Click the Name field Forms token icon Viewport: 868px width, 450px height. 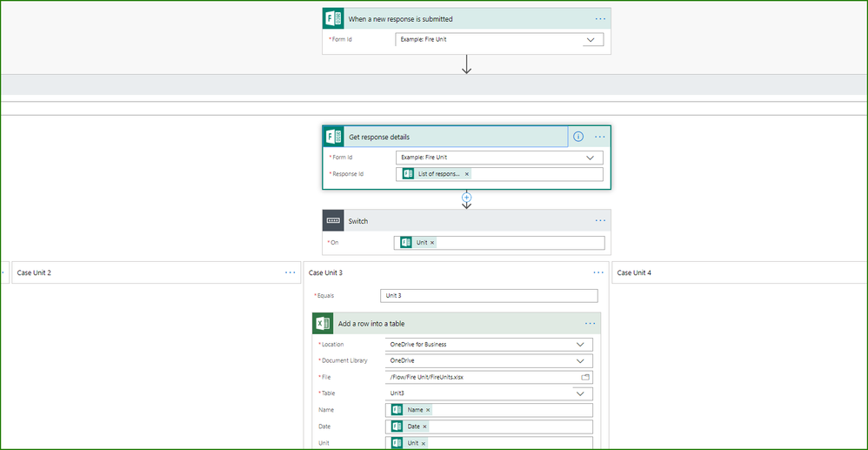(x=397, y=410)
